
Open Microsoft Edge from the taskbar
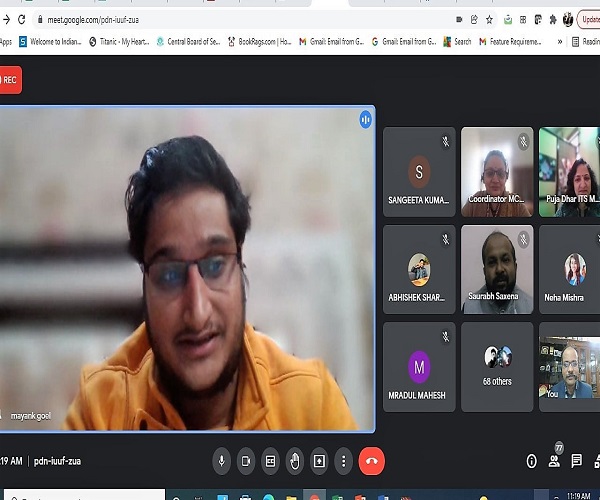coord(268,497)
